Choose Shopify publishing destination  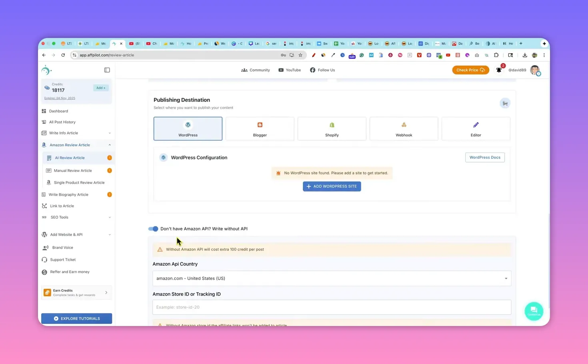click(332, 128)
